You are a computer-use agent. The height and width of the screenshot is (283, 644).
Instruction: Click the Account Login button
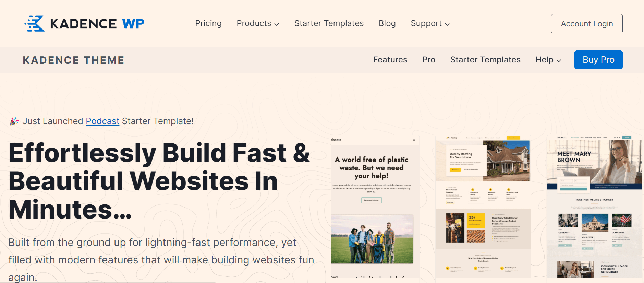pos(586,24)
